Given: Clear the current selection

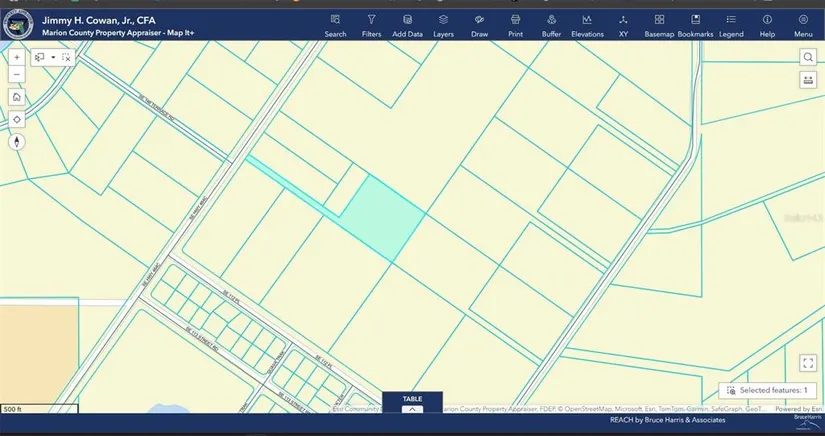Looking at the screenshot, I should click(66, 58).
